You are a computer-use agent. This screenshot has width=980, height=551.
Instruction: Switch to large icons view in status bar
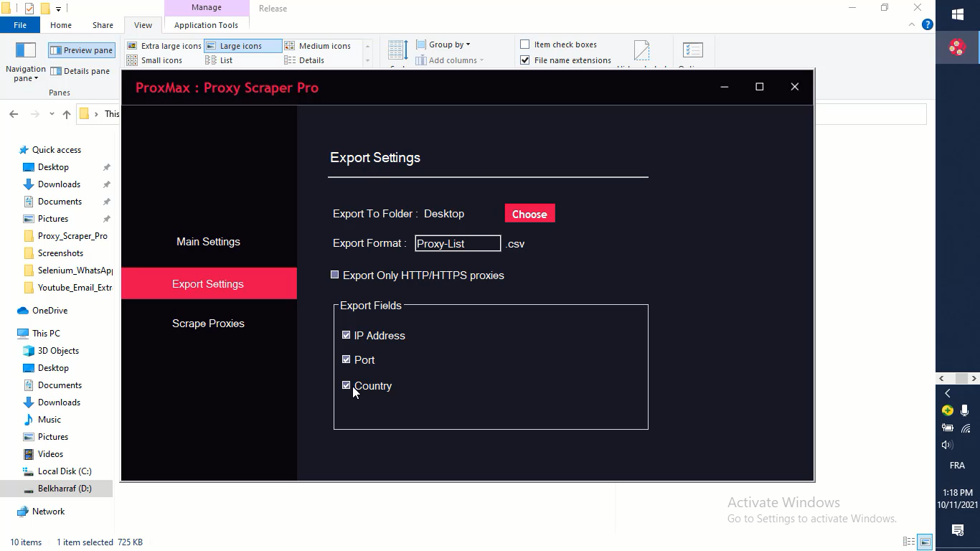[925, 542]
